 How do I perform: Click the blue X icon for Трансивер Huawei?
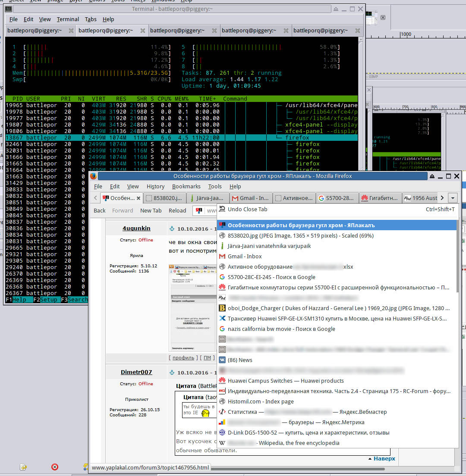tap(222, 318)
